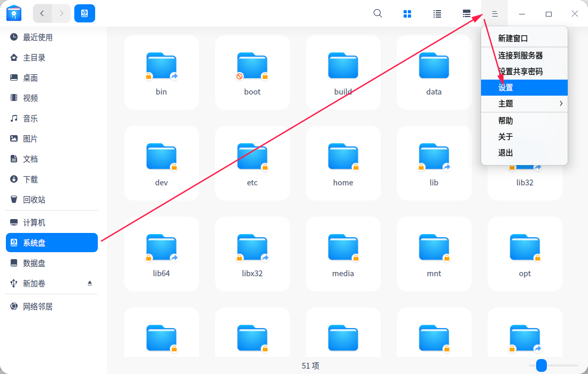Open 主目录 home in sidebar

click(52, 57)
